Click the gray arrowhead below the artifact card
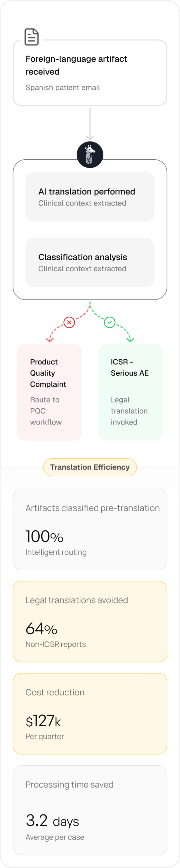Viewport: 180px width, 868px height. coord(90,137)
